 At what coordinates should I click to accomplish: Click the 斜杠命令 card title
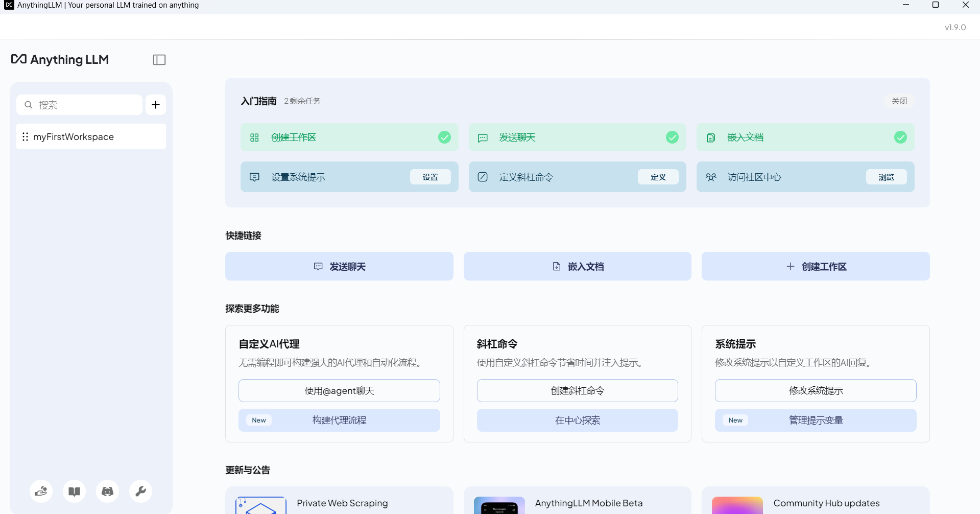click(x=497, y=344)
